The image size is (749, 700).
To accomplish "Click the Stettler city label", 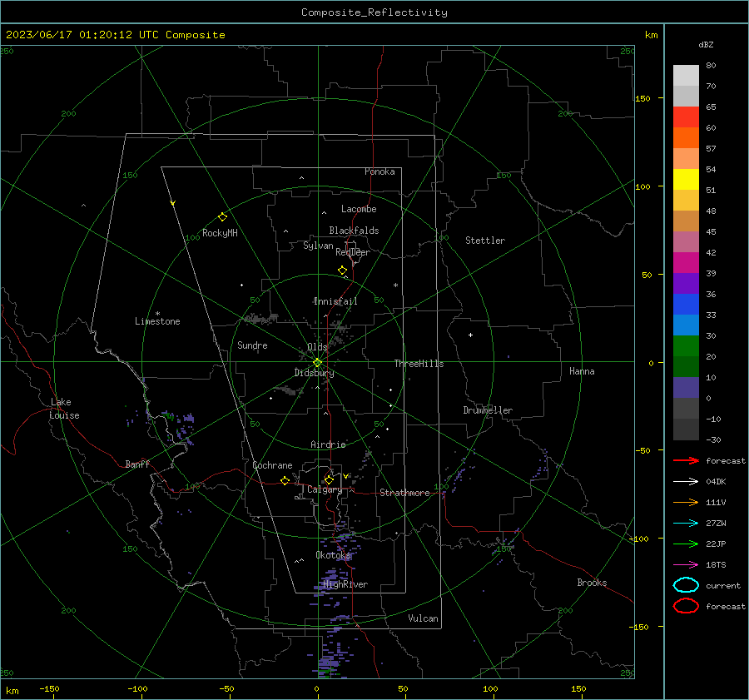I will tap(485, 241).
